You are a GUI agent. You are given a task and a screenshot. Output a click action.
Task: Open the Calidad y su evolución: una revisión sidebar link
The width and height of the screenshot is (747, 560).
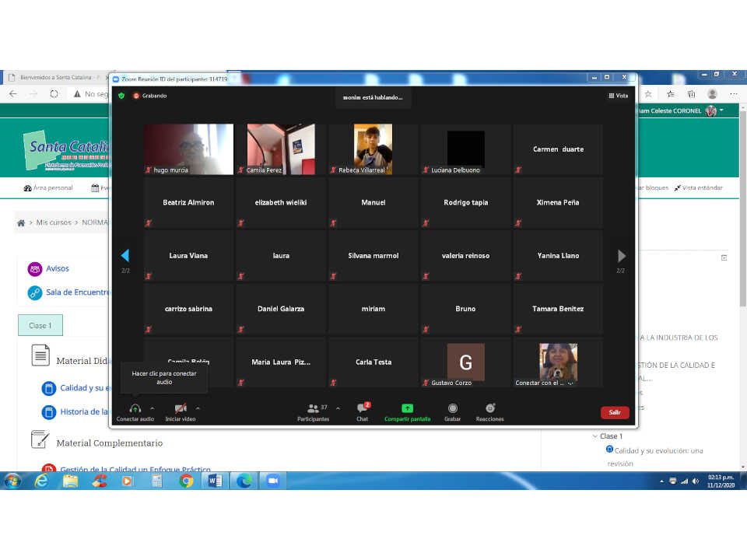(658, 457)
